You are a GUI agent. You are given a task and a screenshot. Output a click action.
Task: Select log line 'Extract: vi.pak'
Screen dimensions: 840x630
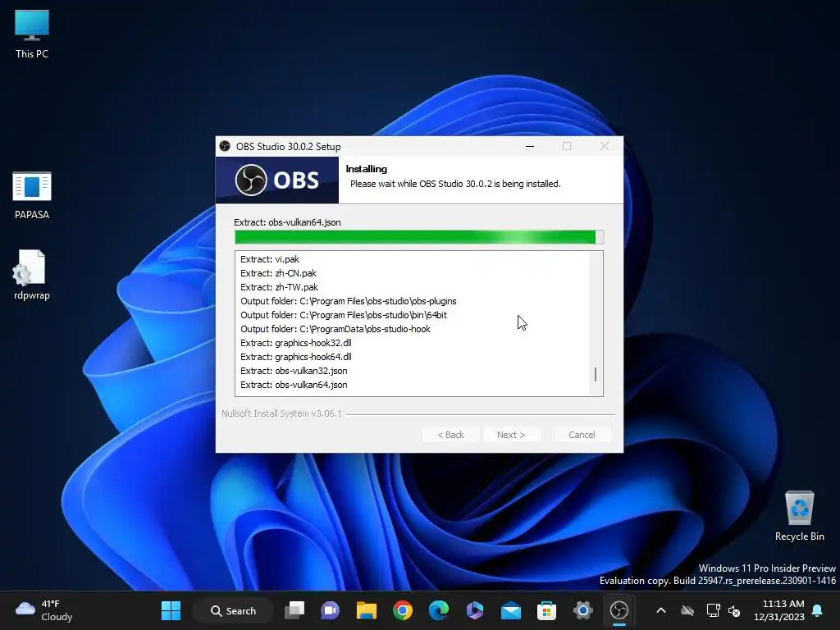270,259
